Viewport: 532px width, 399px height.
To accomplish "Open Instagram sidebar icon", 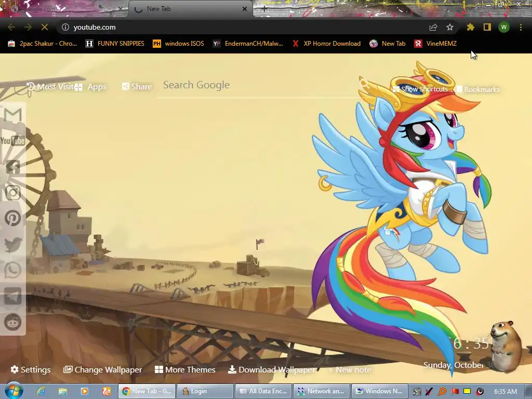I will pyautogui.click(x=13, y=192).
